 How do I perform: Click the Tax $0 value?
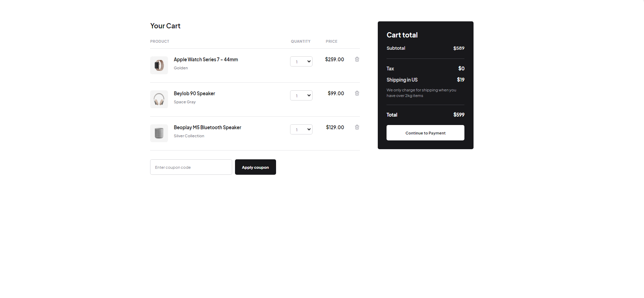[461, 69]
